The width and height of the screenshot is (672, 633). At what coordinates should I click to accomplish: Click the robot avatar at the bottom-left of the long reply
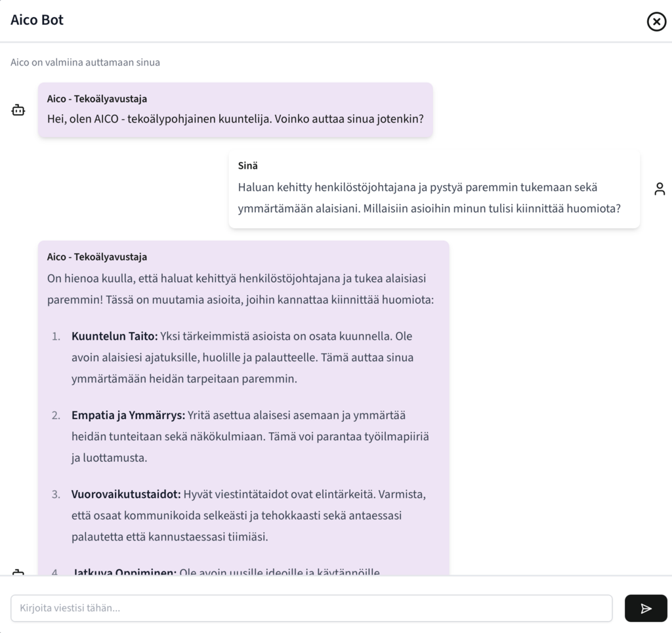(x=18, y=572)
